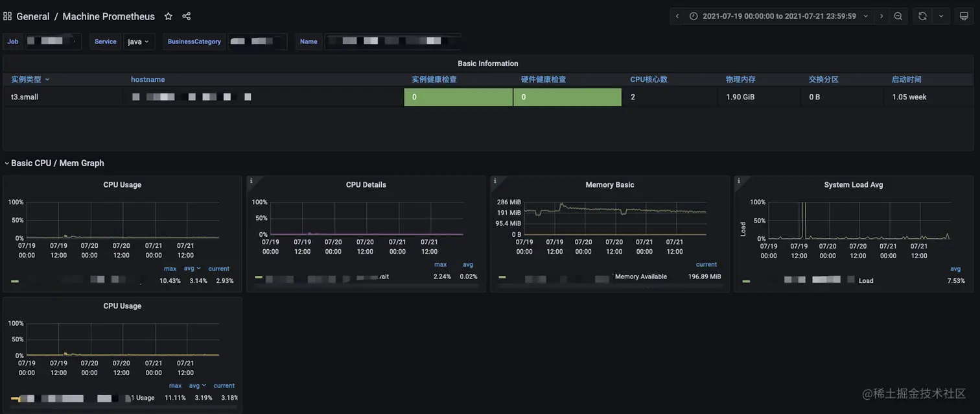Click Machine Prometheus dashboard title
Image resolution: width=980 pixels, height=414 pixels.
coord(108,16)
